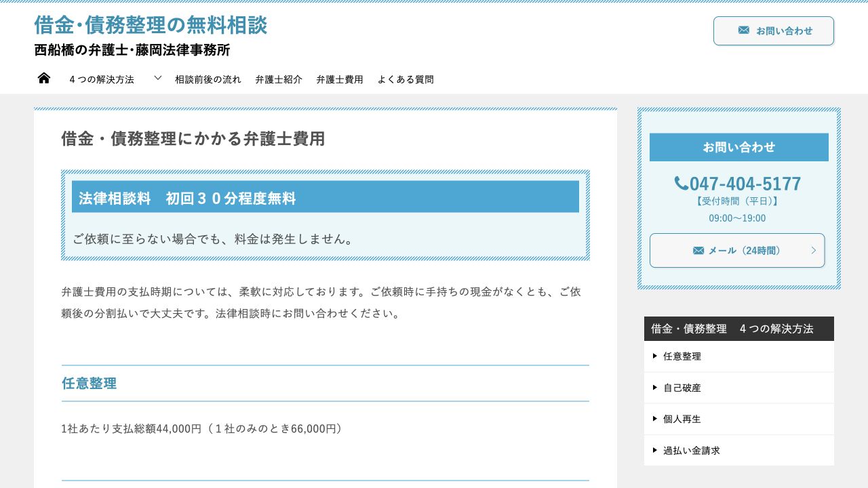Click the お問い合わせ button in header
Image resolution: width=868 pixels, height=488 pixels.
tap(774, 30)
